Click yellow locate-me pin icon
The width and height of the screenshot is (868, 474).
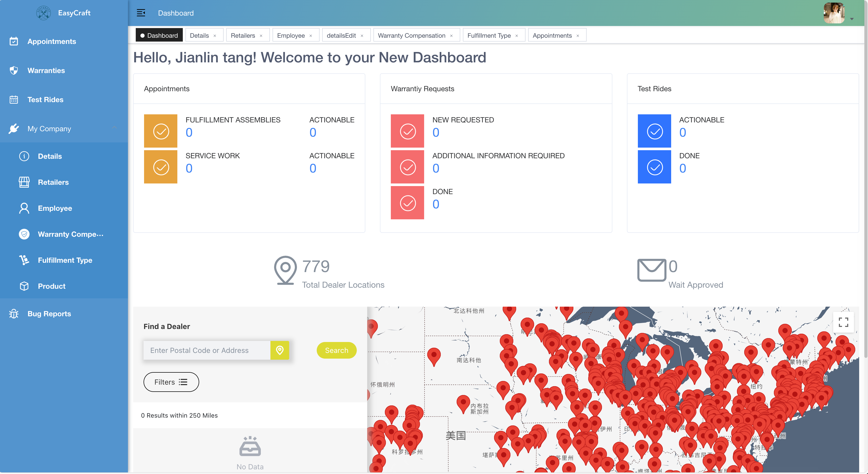point(279,350)
